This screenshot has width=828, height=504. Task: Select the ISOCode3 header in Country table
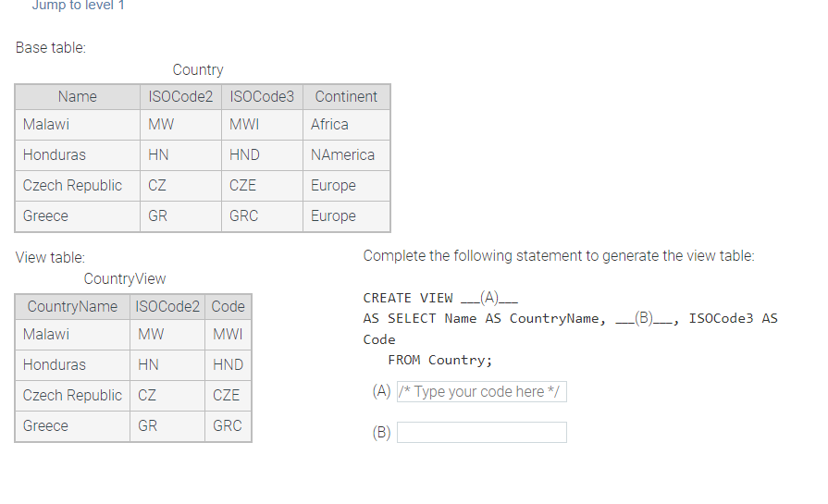262,96
